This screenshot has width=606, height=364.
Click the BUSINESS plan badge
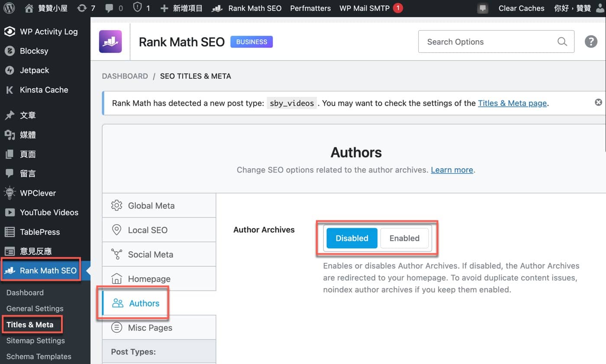click(x=251, y=42)
